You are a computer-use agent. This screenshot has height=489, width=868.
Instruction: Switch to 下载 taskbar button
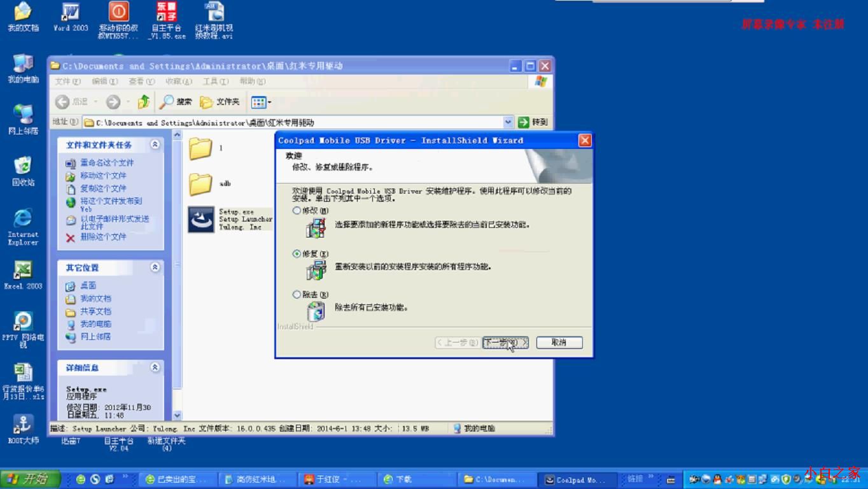point(418,479)
